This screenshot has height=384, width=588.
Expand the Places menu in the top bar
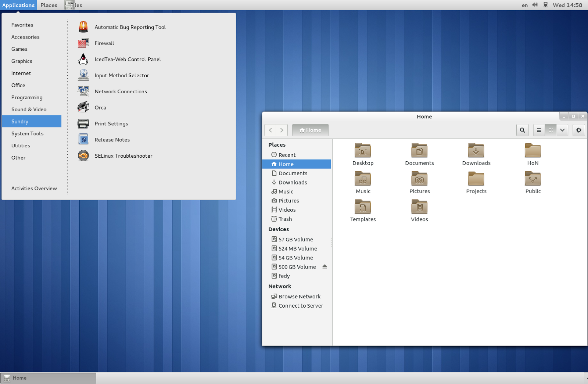(49, 5)
